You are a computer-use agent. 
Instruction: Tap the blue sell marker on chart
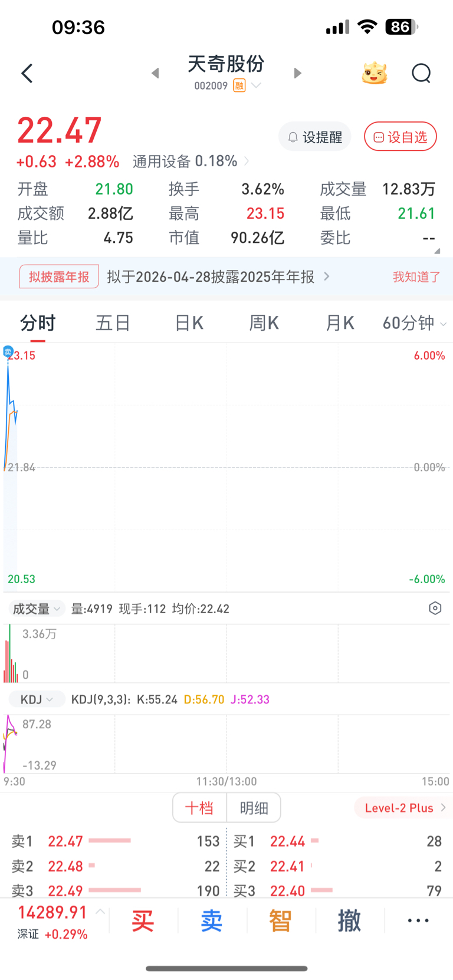8,351
